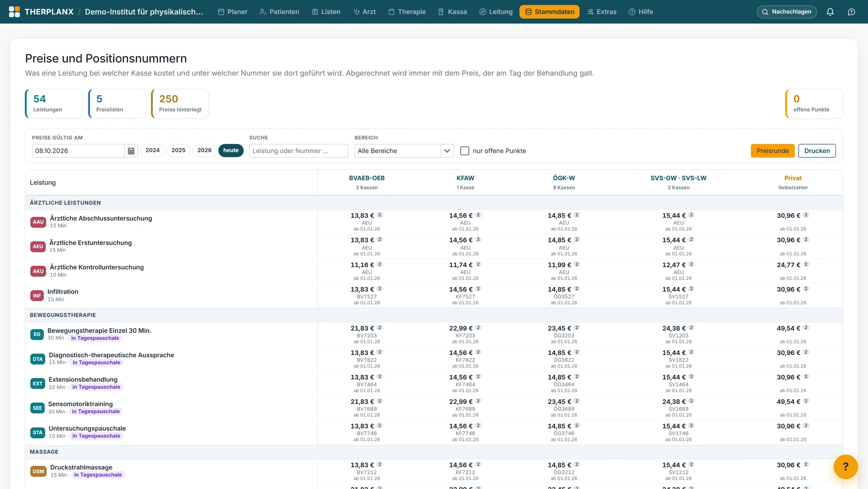Viewport: 868px width, 489px height.
Task: Select the 2024 year chip
Action: click(152, 150)
